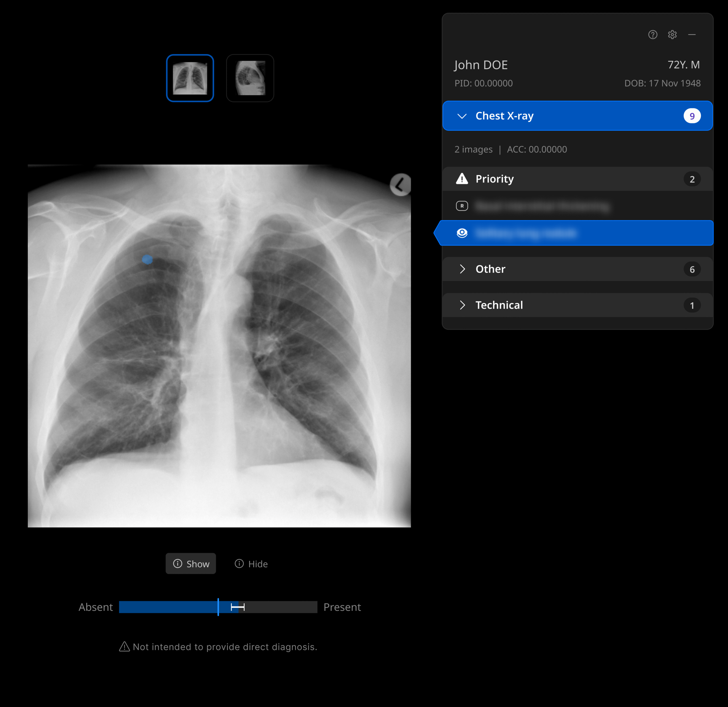
Task: Open the lateral view X-ray thumbnail
Action: click(x=250, y=78)
